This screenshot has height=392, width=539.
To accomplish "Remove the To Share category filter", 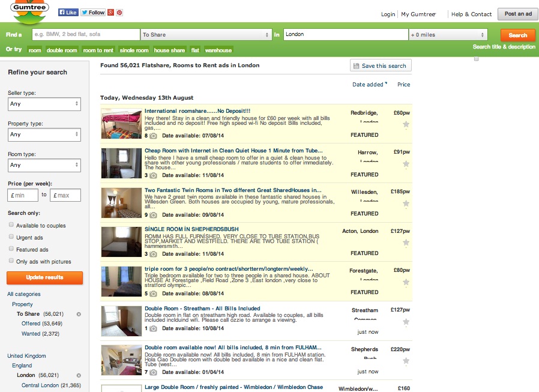I will (79, 314).
